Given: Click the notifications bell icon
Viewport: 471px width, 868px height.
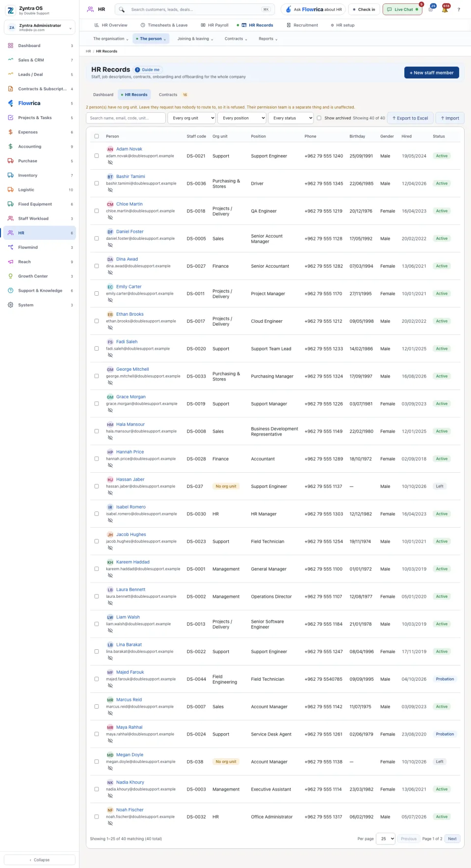Looking at the screenshot, I should [445, 9].
